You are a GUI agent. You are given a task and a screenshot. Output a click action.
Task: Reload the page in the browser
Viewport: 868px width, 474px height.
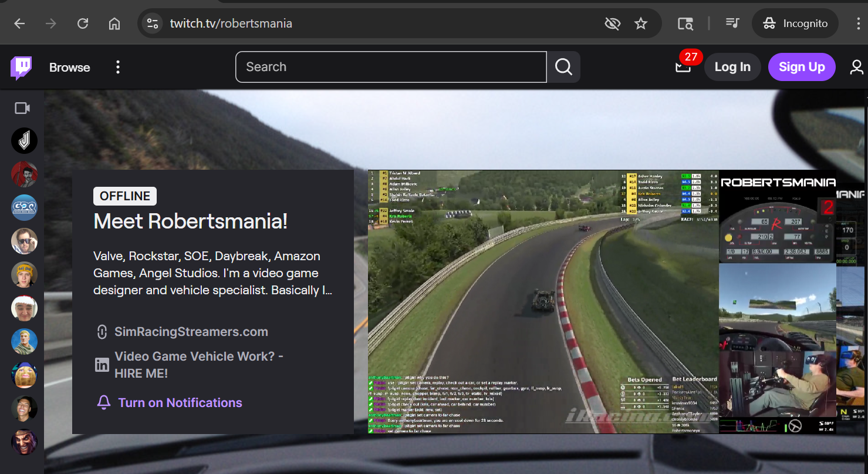click(83, 23)
